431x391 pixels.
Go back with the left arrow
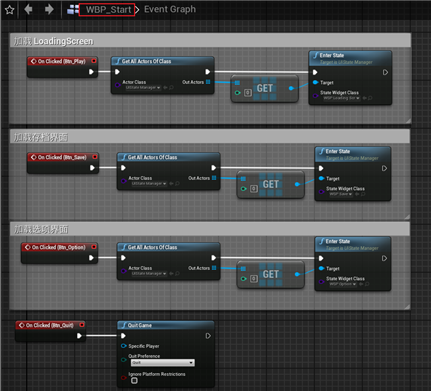28,9
